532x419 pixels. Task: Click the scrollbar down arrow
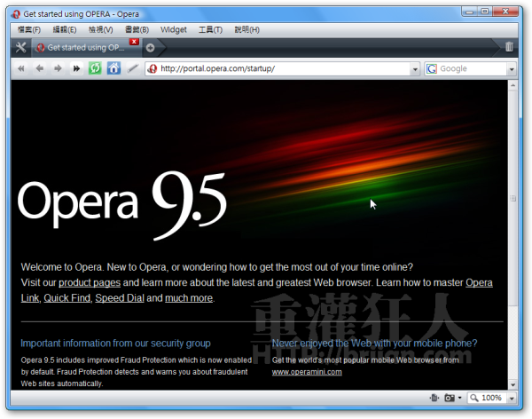[512, 384]
